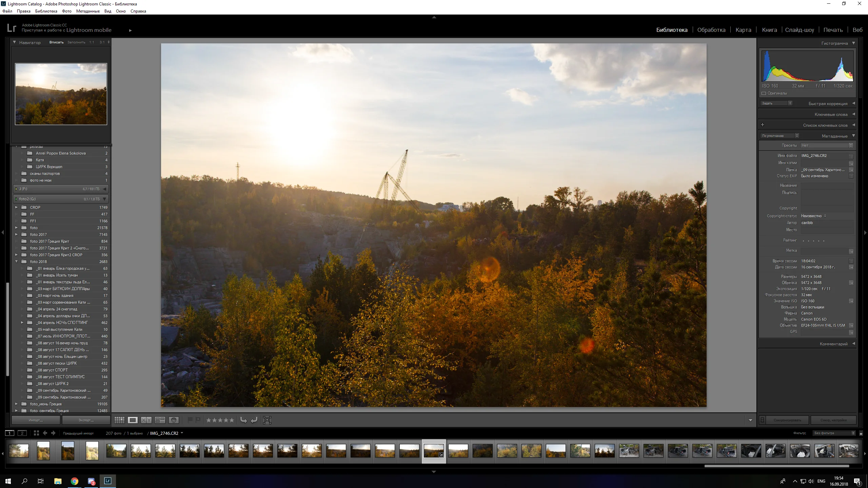Enable the Оригиналы checkbox
868x488 pixels.
pos(764,93)
